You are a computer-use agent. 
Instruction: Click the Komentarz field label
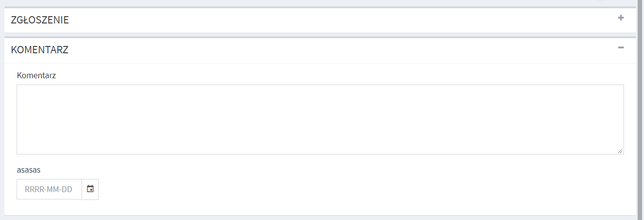[x=36, y=75]
